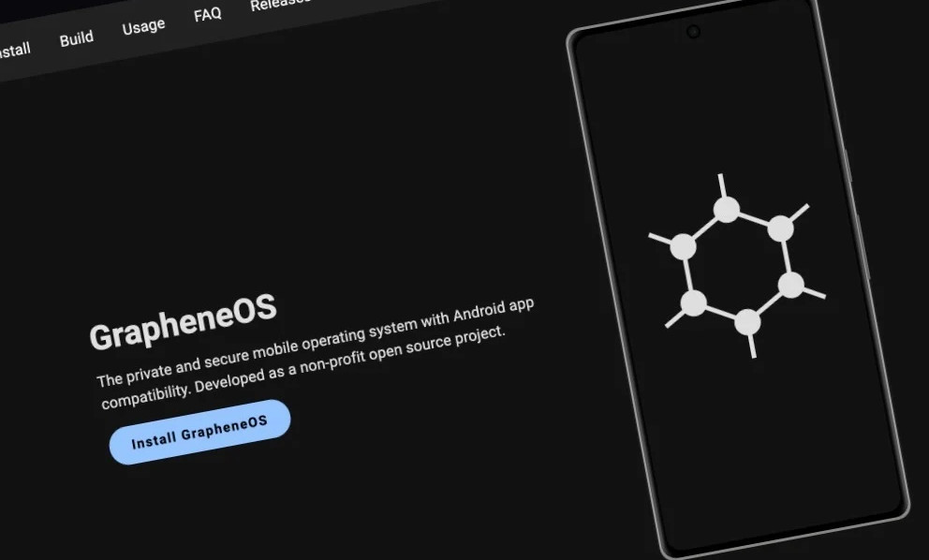Viewport: 929px width, 560px height.
Task: Open the Usage navigation link
Action: point(143,26)
